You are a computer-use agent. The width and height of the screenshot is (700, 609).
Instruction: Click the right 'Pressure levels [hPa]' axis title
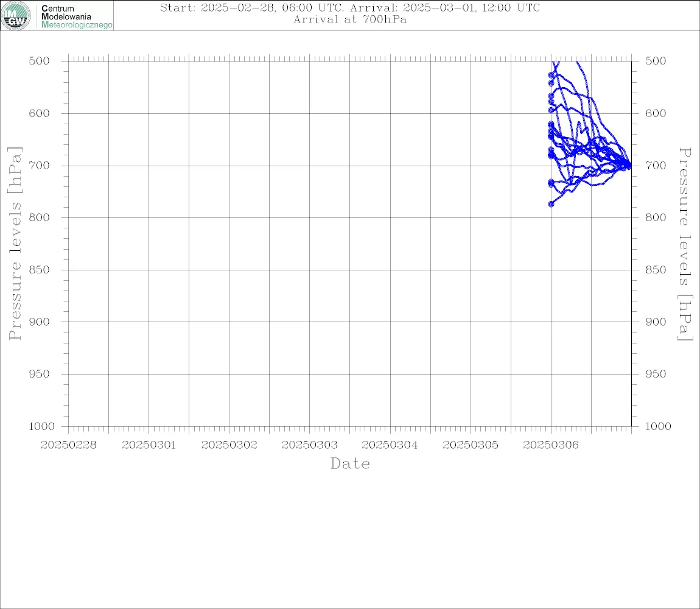point(685,244)
